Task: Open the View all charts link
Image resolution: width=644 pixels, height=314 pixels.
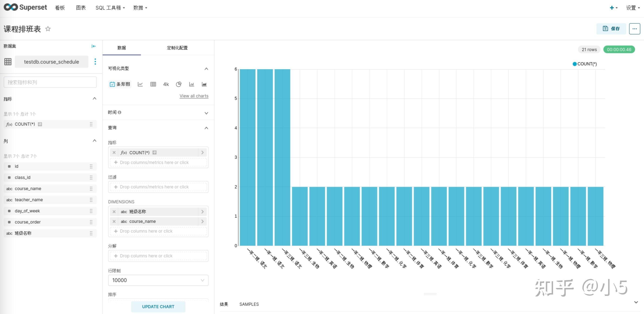Action: coord(194,96)
